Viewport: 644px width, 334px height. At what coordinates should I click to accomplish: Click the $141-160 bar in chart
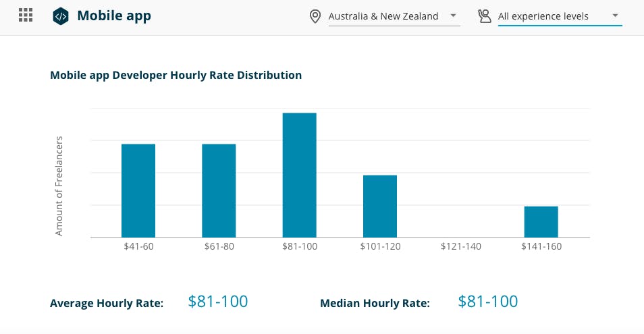541,221
